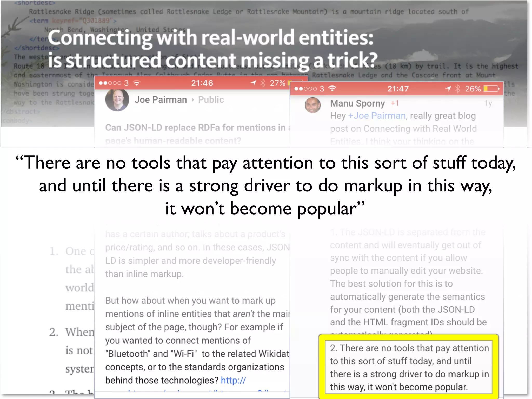Click the slide title 'Connecting with real-world entities'
The image size is (532, 399).
tap(210, 37)
